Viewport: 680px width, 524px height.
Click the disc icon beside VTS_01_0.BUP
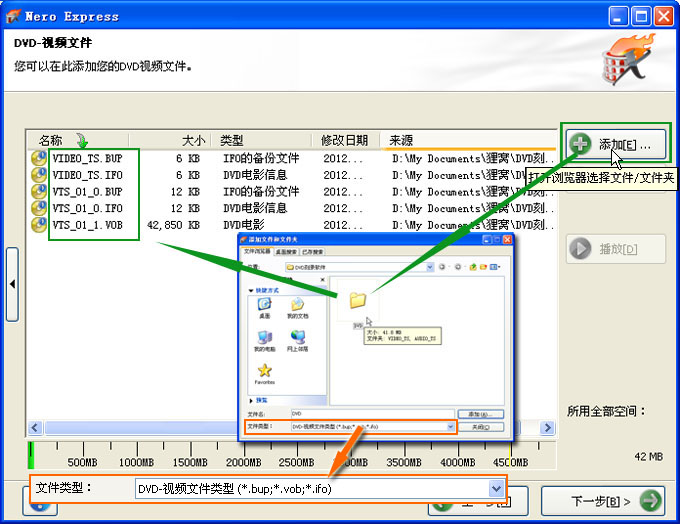(39, 191)
